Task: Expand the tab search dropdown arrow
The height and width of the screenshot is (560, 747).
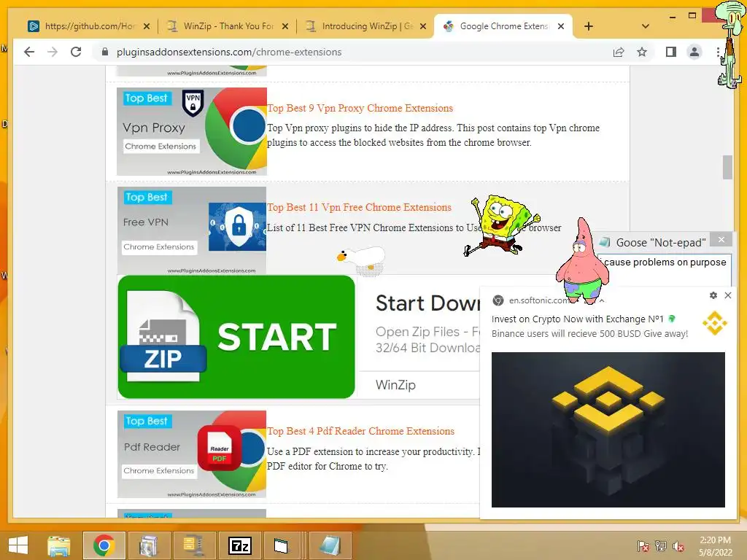Action: point(645,26)
